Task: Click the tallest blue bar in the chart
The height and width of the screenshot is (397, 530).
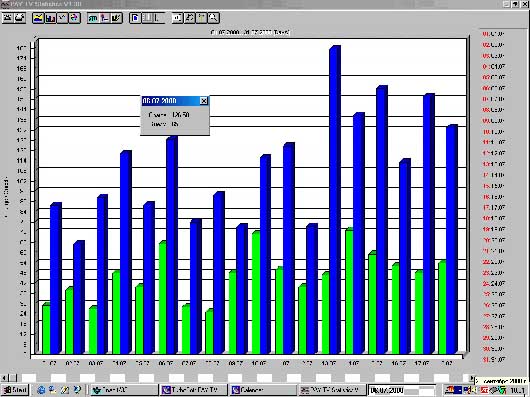Action: click(335, 199)
